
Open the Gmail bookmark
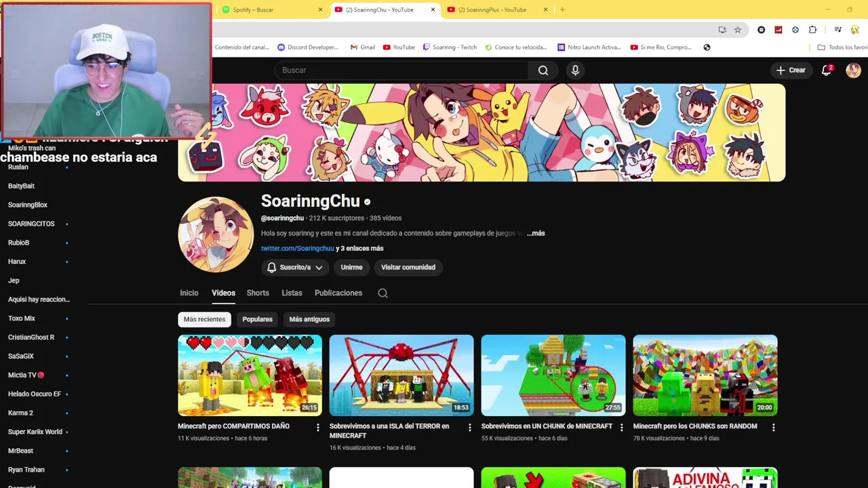point(363,47)
